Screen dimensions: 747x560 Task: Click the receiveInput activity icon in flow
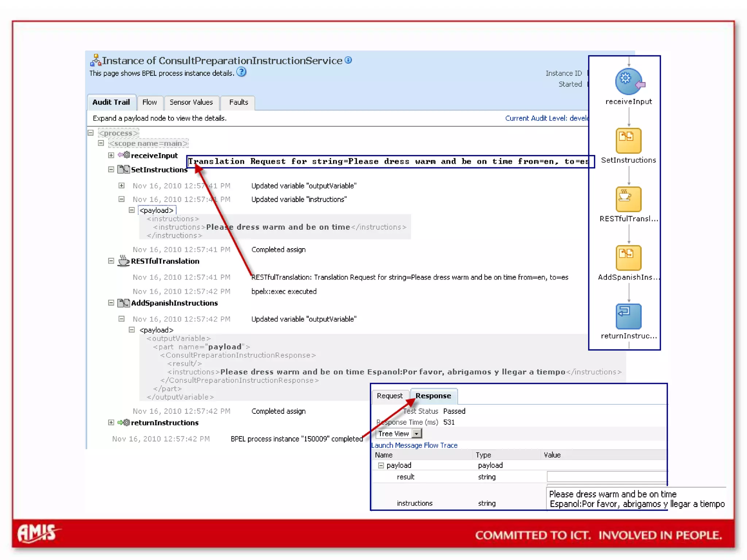(x=628, y=81)
